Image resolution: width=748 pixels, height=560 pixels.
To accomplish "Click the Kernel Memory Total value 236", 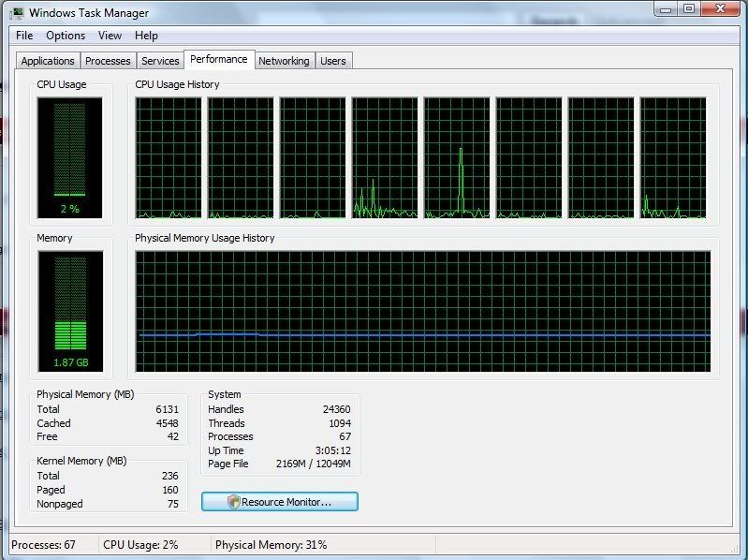I will pos(169,476).
